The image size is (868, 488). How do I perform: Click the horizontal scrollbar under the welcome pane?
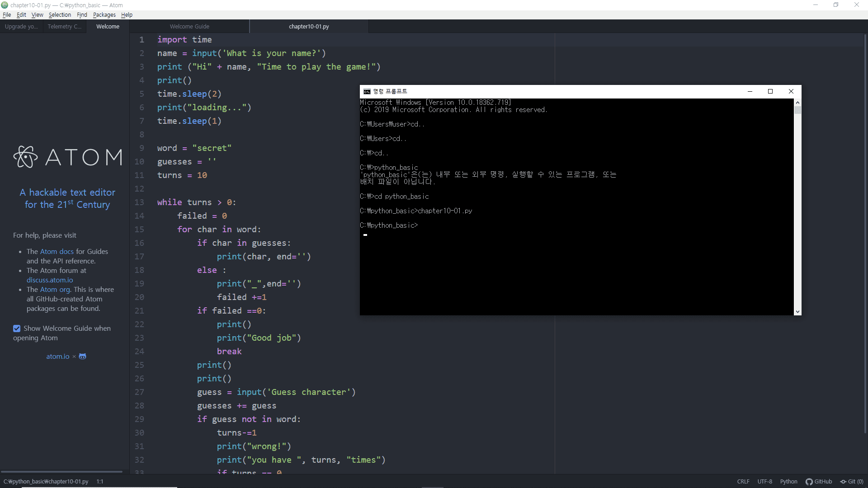coord(61,471)
